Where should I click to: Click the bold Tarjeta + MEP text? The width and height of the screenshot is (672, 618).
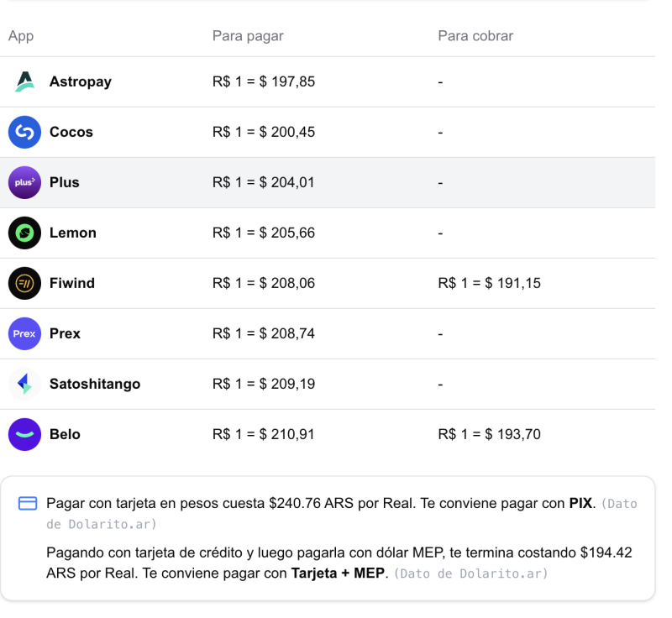[x=339, y=573]
